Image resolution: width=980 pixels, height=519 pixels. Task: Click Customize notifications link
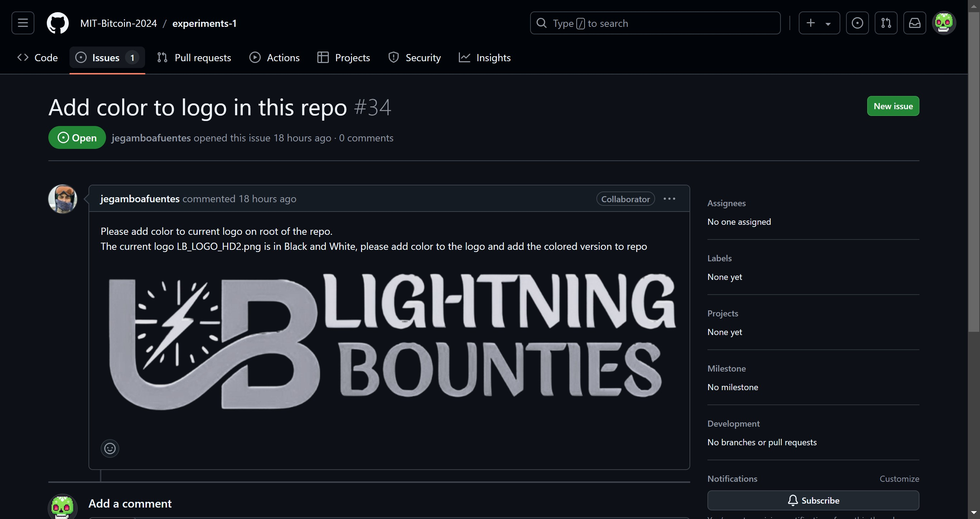899,479
